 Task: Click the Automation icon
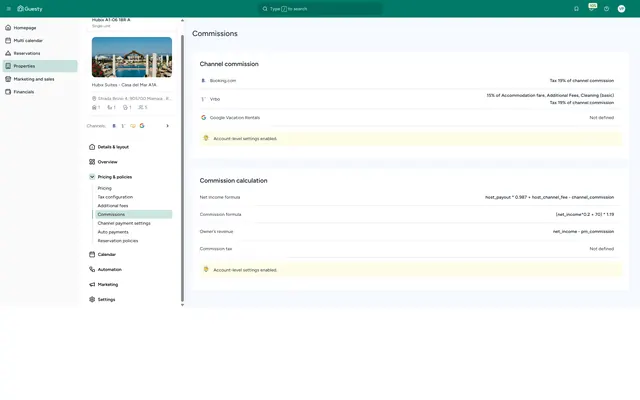[x=92, y=269]
